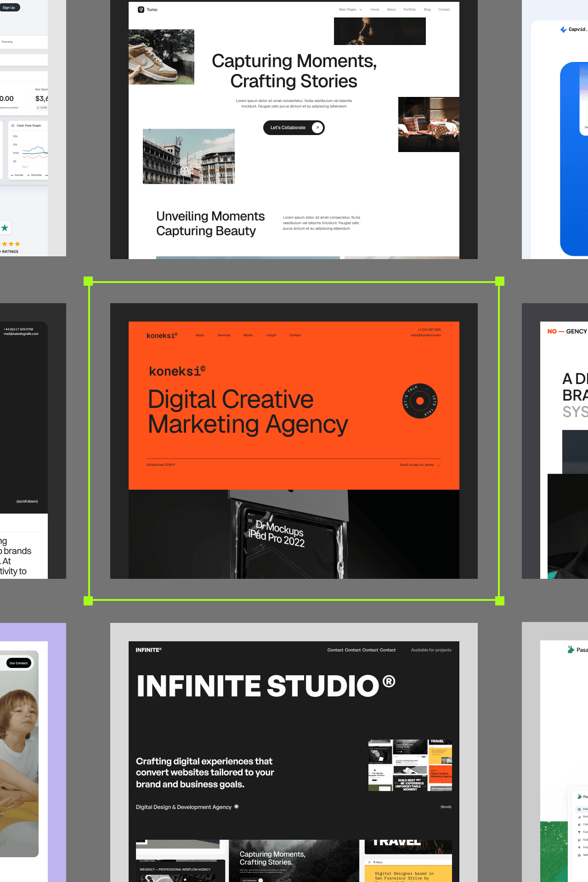Click the koneksi logo in the orange navbar
This screenshot has width=588, height=882.
(162, 335)
